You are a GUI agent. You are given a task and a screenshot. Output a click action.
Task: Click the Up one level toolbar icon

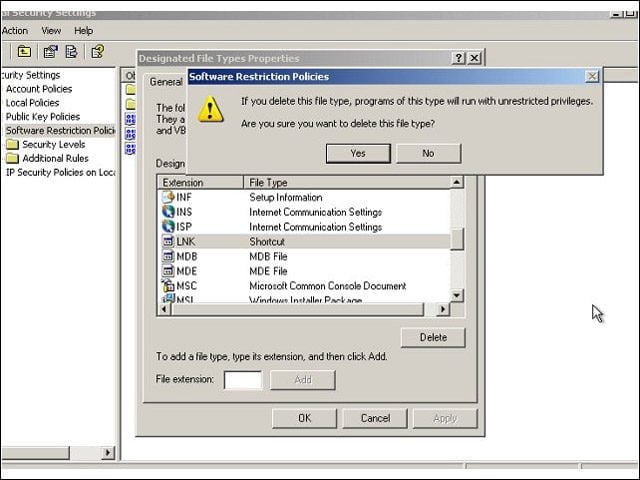24,52
